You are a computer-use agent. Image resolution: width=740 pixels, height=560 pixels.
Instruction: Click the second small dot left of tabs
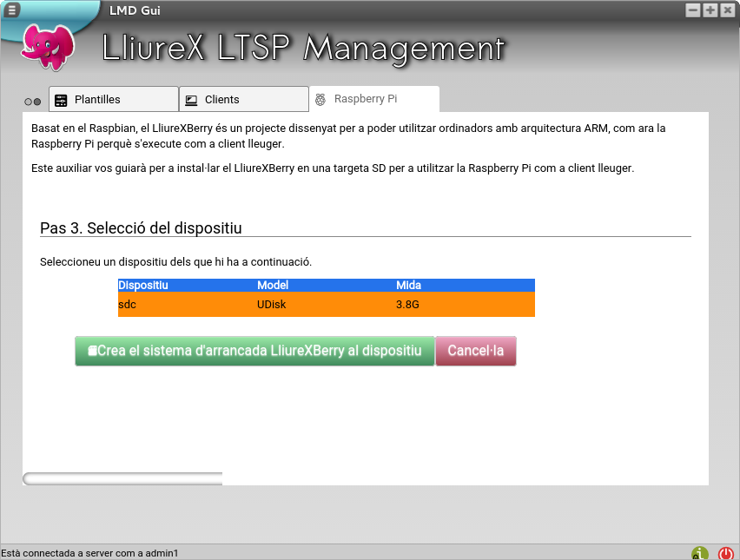pos(37,102)
